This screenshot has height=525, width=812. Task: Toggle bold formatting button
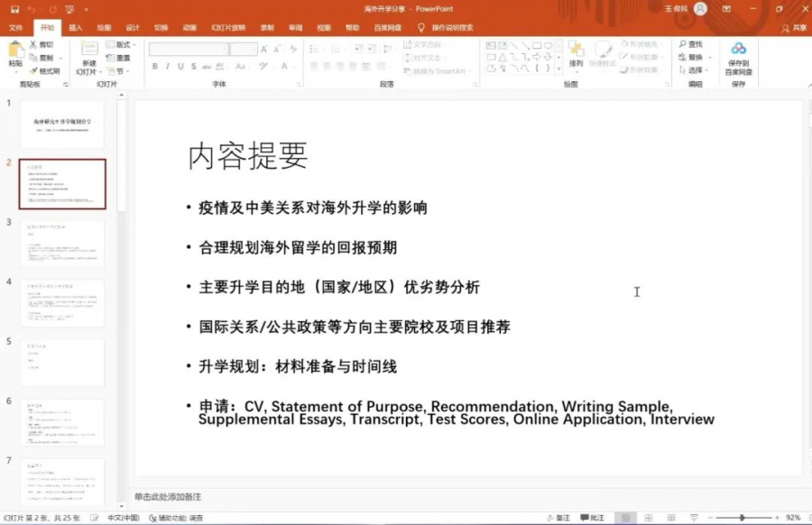tap(155, 66)
